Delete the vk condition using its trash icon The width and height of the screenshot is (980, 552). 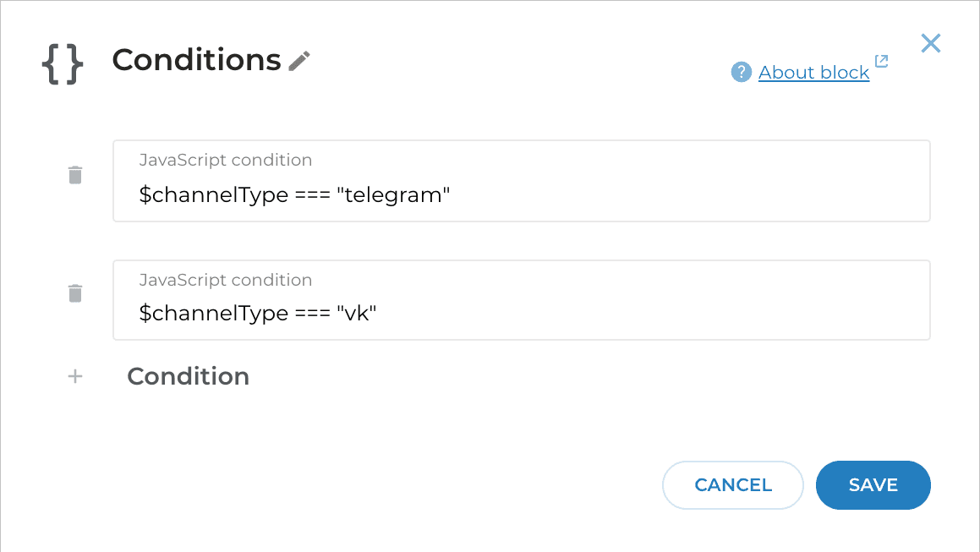[x=74, y=292]
